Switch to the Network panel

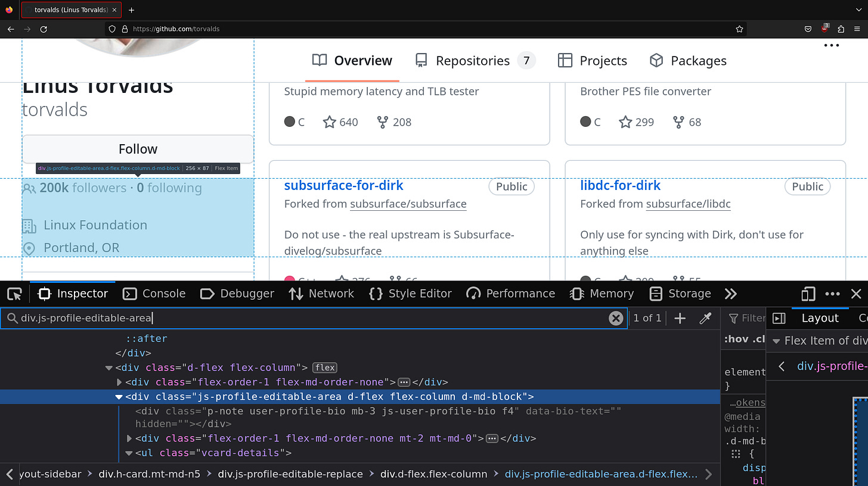[x=321, y=293]
